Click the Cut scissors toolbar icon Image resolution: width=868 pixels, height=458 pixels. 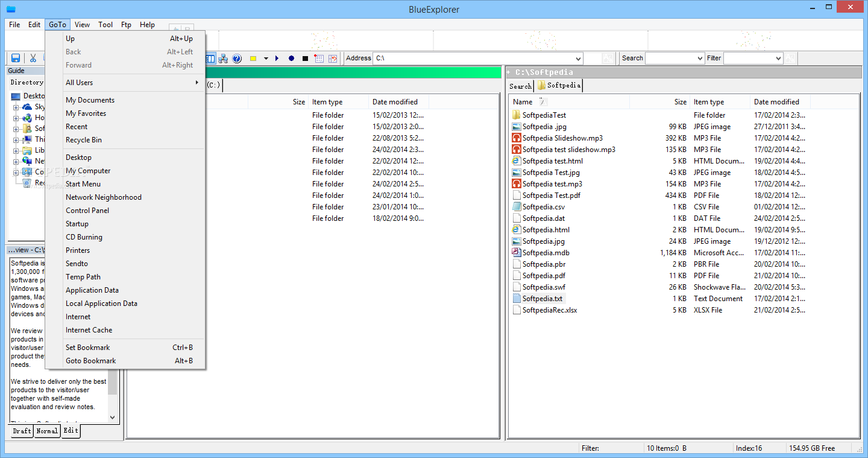33,59
